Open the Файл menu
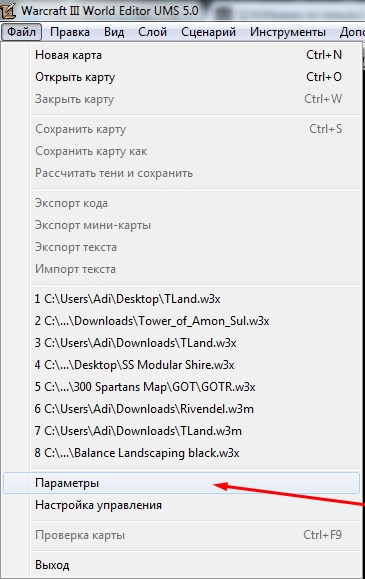365x579 pixels. (21, 32)
